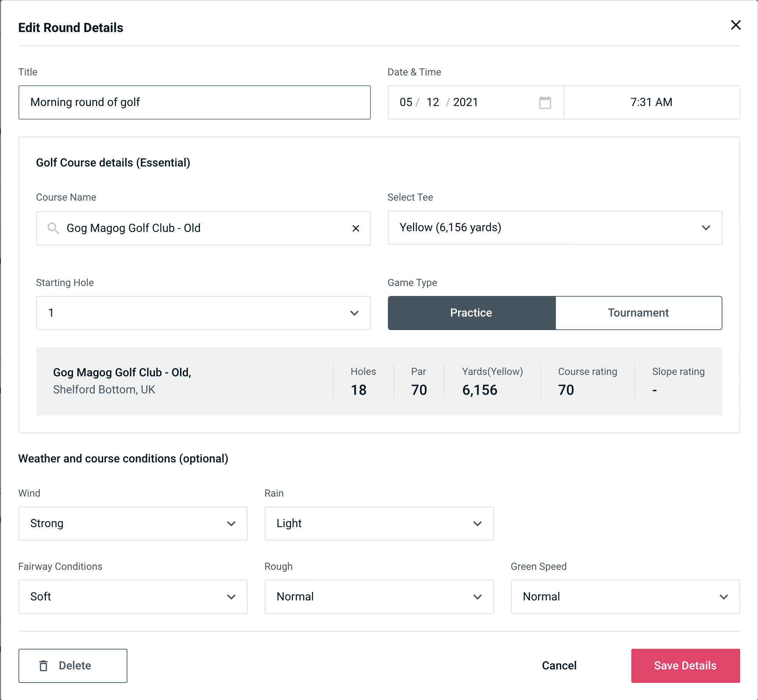This screenshot has width=758, height=700.
Task: Click the delete/trash icon button
Action: (45, 665)
